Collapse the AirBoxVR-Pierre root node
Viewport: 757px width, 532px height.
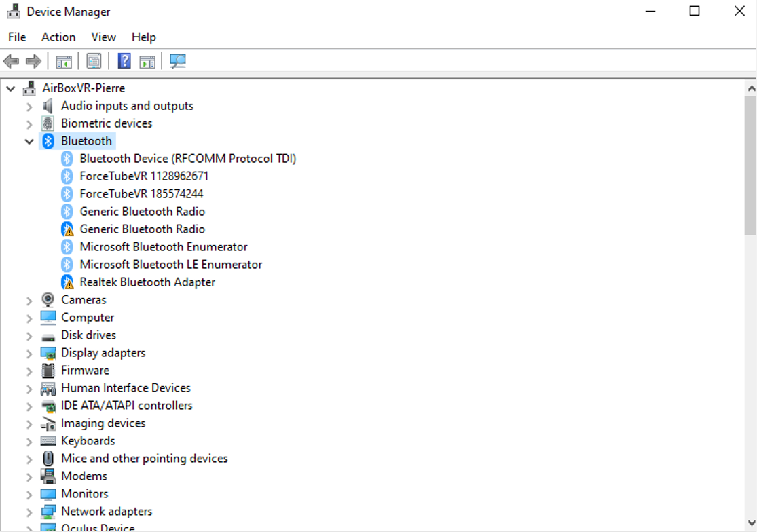click(11, 88)
